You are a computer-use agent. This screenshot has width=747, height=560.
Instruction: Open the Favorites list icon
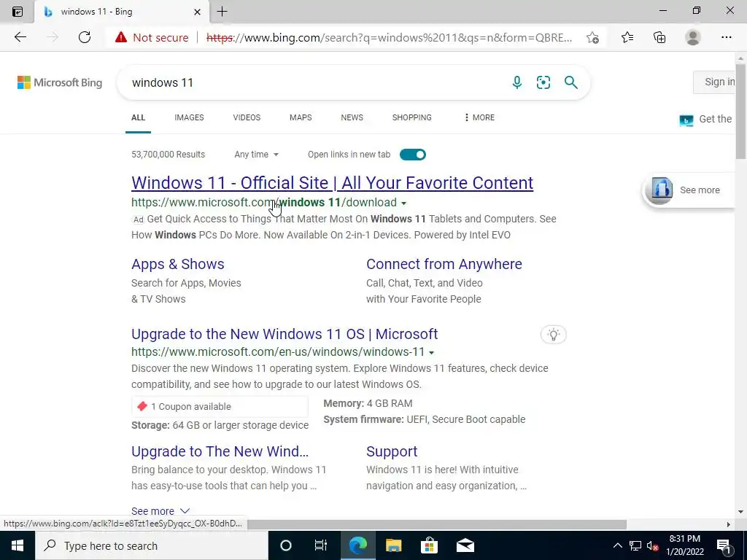(627, 37)
